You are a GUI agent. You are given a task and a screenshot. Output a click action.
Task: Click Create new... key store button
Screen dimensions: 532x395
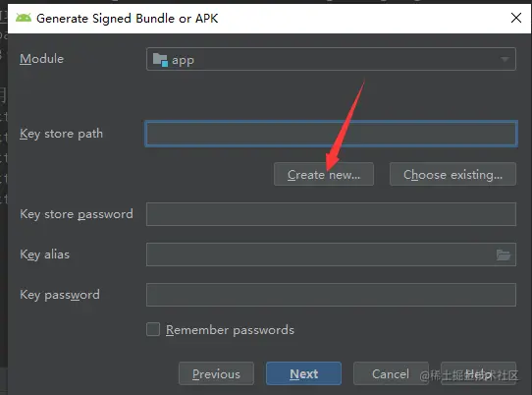click(x=324, y=174)
